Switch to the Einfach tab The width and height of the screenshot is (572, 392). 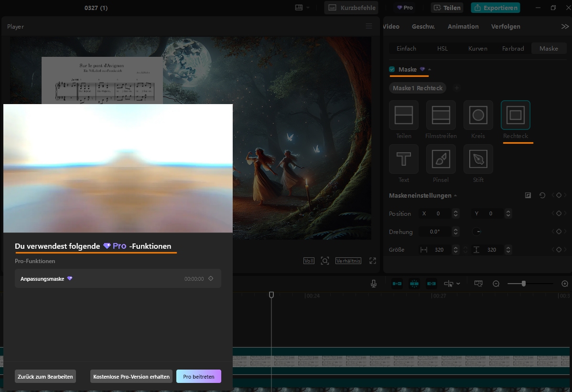[x=406, y=49]
